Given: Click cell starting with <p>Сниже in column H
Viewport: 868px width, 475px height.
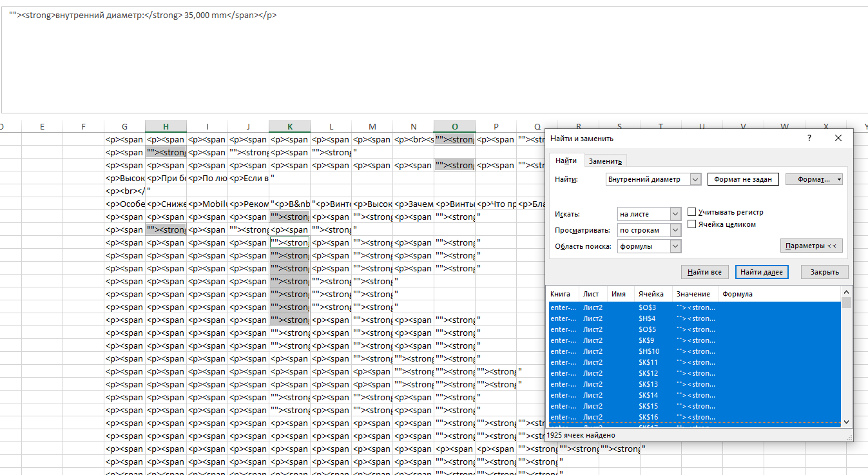Looking at the screenshot, I should 166,204.
